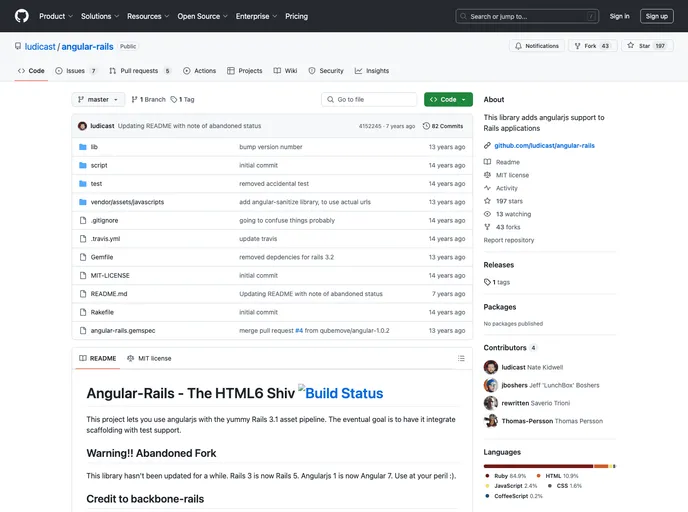
Task: Click the angular-rails.gemspec file icon
Action: coord(82,331)
